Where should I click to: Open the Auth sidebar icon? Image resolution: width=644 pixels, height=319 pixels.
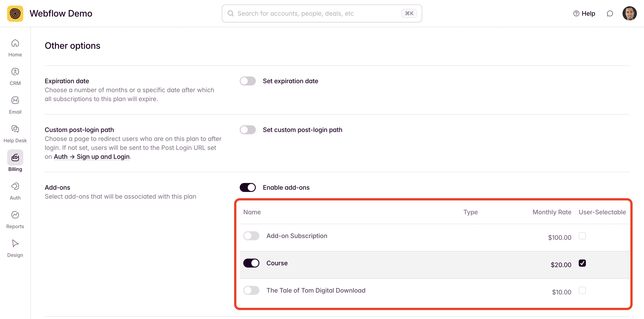[x=15, y=186]
